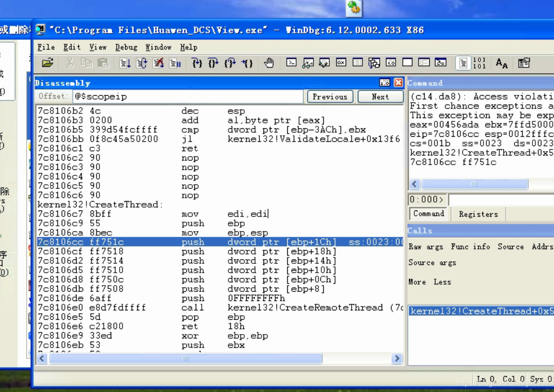Click Func info in Calls pane
This screenshot has width=554, height=392.
[470, 246]
